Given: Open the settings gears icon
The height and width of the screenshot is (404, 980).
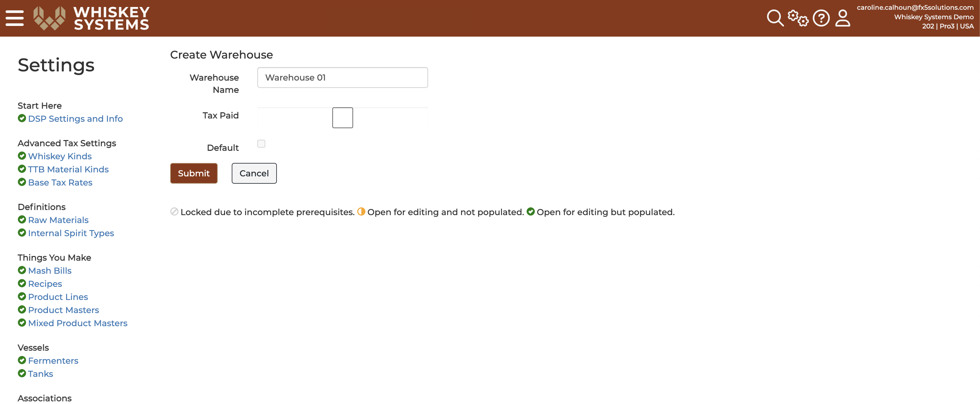Looking at the screenshot, I should 798,18.
